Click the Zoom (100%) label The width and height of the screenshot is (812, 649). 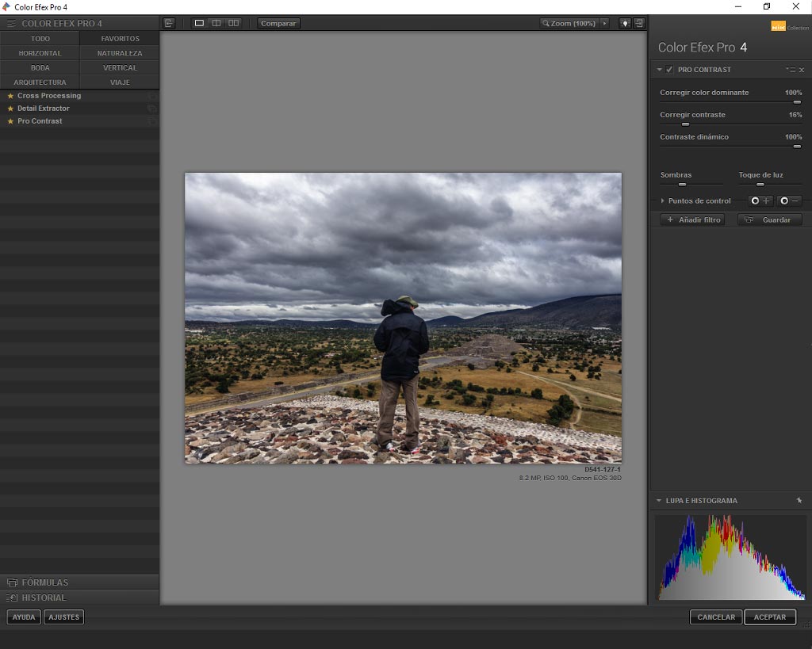point(573,23)
